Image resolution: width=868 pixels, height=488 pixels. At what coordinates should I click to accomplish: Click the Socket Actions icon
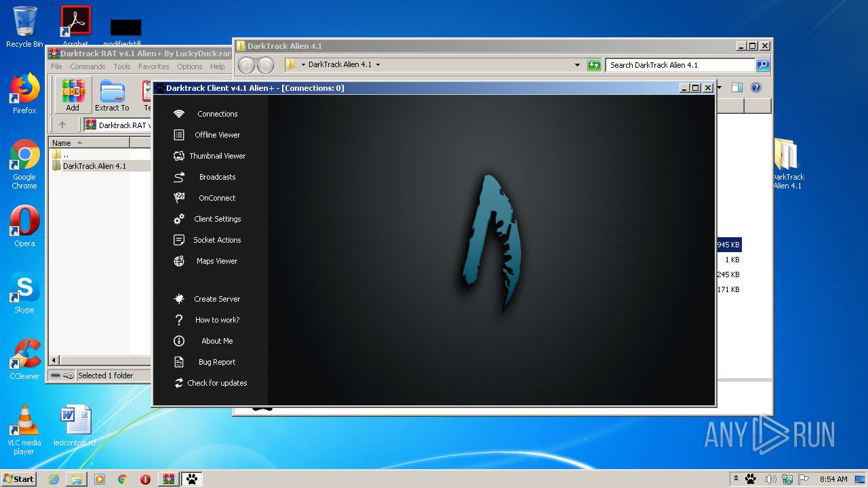point(179,240)
